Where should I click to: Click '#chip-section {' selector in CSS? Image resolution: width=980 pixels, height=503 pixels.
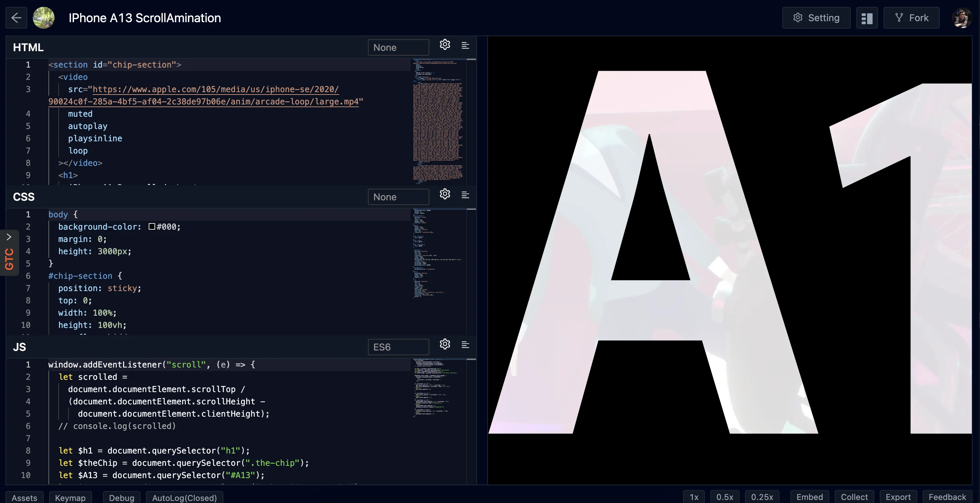tap(85, 276)
